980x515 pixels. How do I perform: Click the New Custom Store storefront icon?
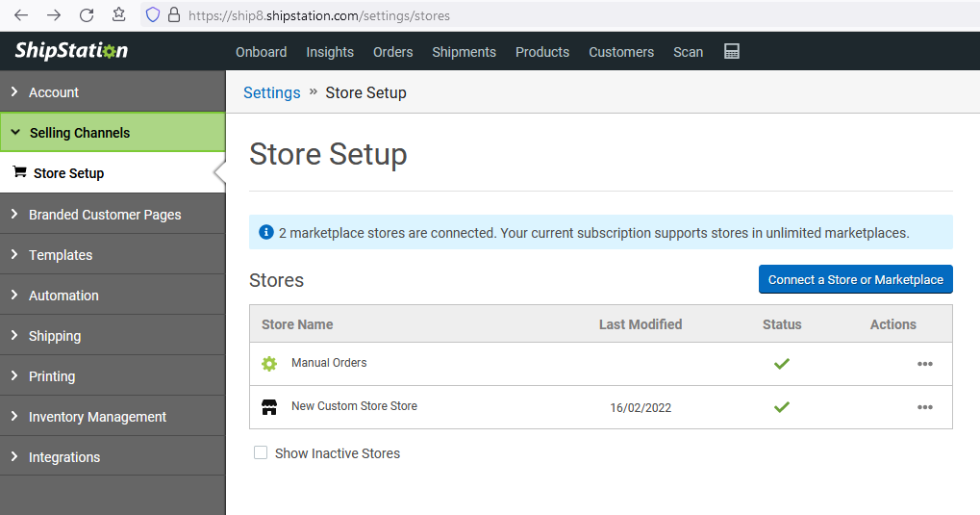coord(269,407)
